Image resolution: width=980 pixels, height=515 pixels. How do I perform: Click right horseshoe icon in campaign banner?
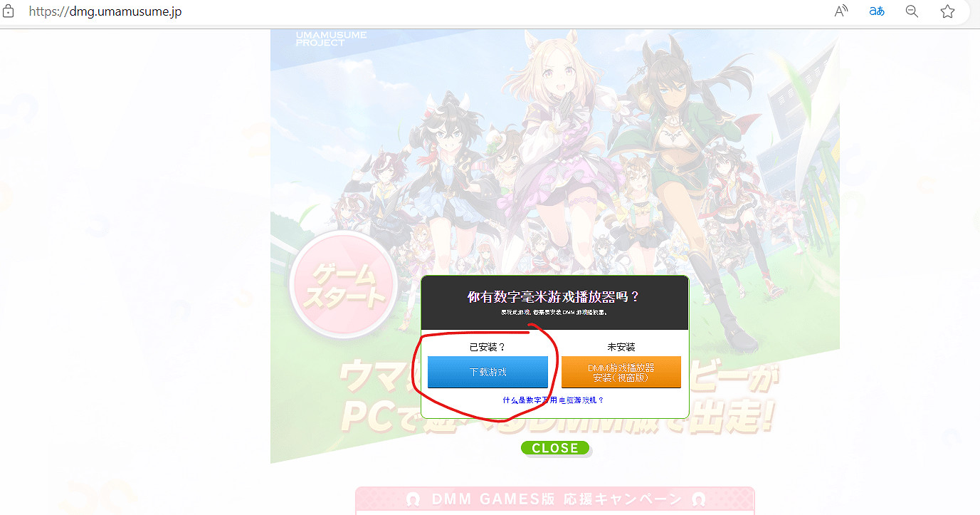(x=698, y=499)
